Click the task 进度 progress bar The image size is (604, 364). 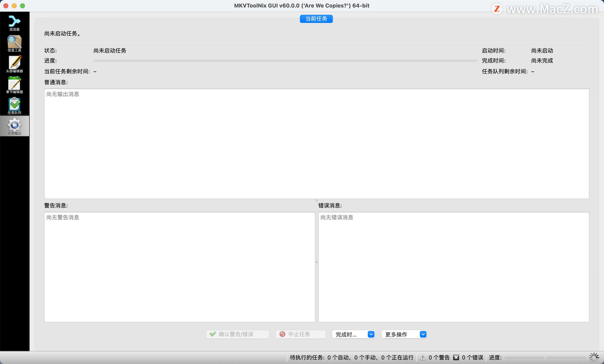coord(285,61)
